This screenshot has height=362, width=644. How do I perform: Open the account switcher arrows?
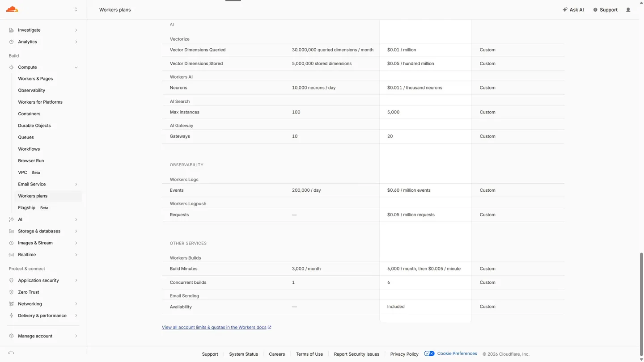(x=76, y=9)
